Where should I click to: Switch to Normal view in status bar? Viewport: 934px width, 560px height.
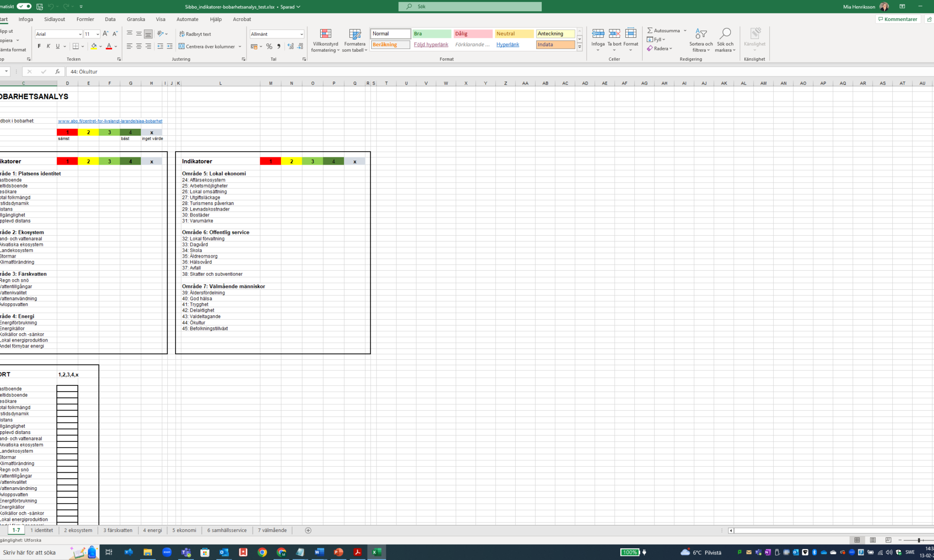coord(857,540)
